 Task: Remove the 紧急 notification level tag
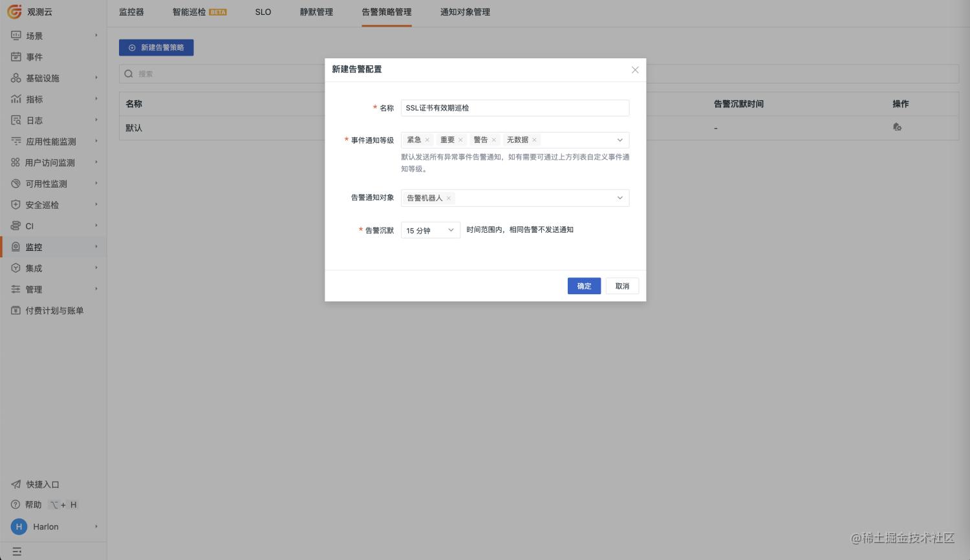pos(428,139)
